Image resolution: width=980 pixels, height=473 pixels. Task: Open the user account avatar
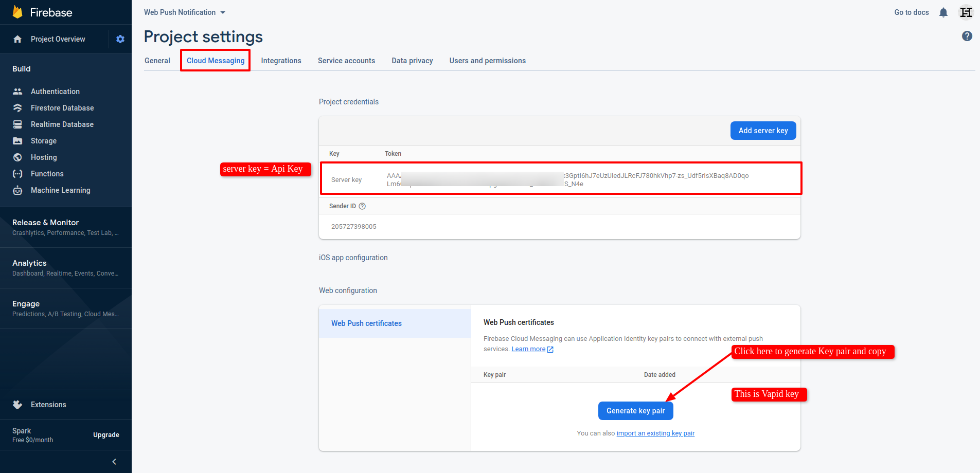click(966, 12)
